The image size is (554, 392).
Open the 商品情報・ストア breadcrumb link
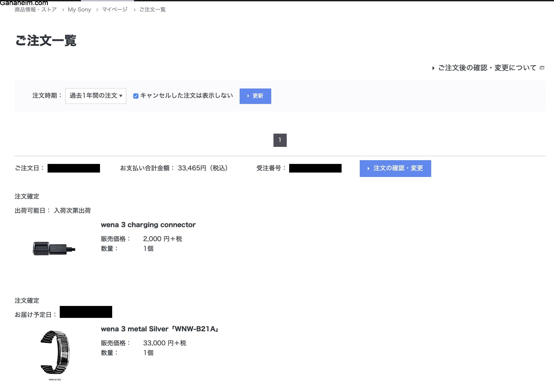click(36, 10)
